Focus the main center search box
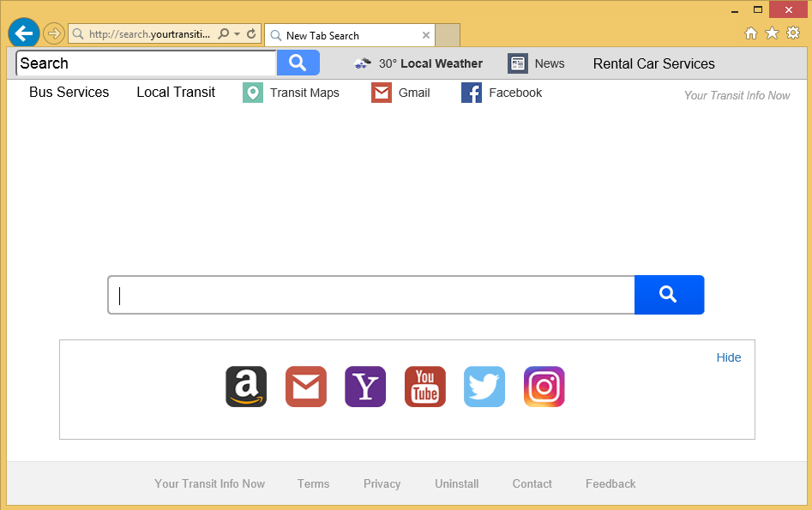Image resolution: width=812 pixels, height=510 pixels. [371, 295]
